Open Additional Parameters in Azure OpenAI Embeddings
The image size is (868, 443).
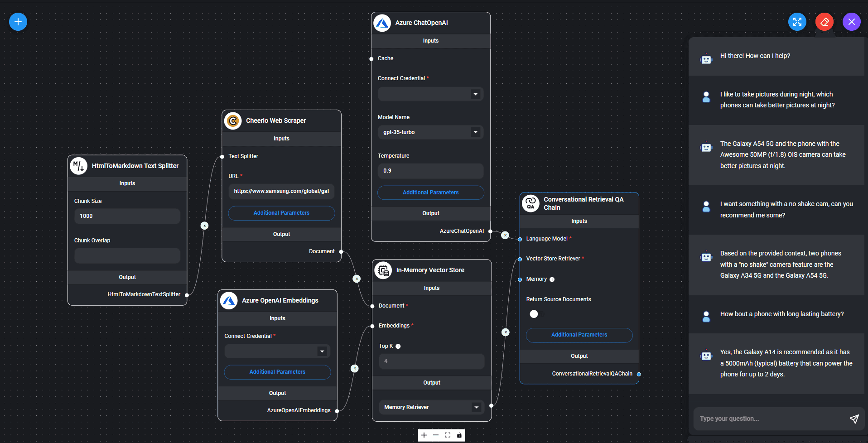(277, 372)
